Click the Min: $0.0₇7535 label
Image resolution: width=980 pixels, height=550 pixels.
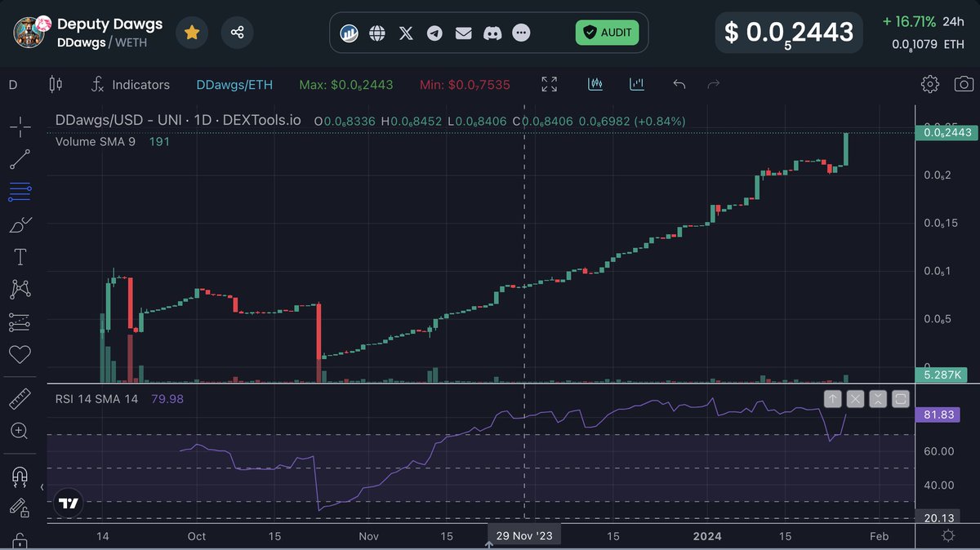click(466, 85)
